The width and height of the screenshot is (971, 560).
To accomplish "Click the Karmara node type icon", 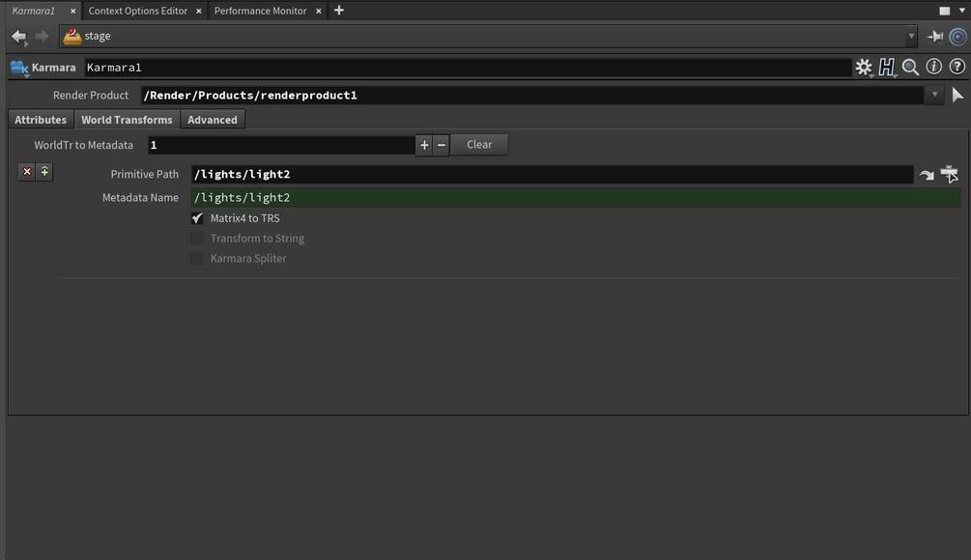I will [x=19, y=68].
